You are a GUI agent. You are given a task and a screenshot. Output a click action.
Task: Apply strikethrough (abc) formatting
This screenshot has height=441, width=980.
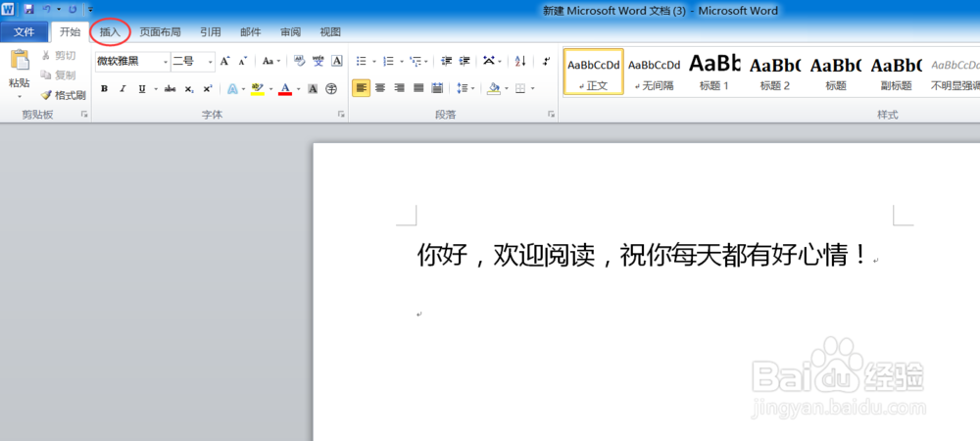[x=170, y=89]
